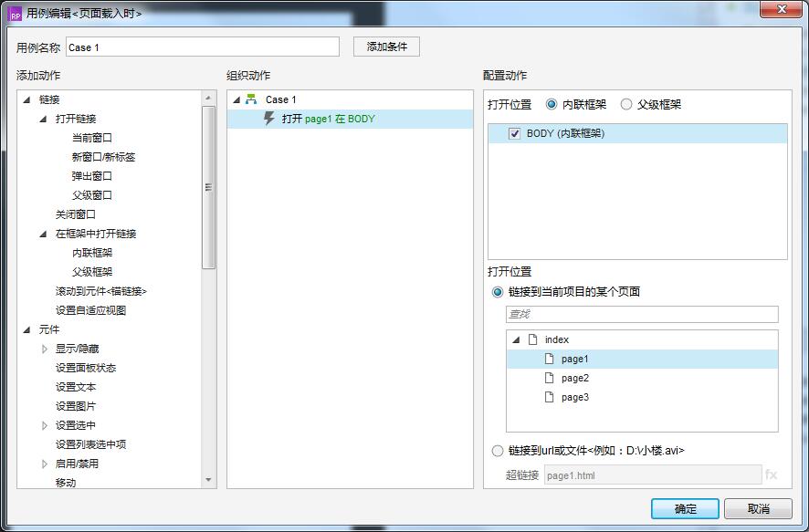Click the 查找 page search field
The width and height of the screenshot is (809, 532).
tap(642, 314)
